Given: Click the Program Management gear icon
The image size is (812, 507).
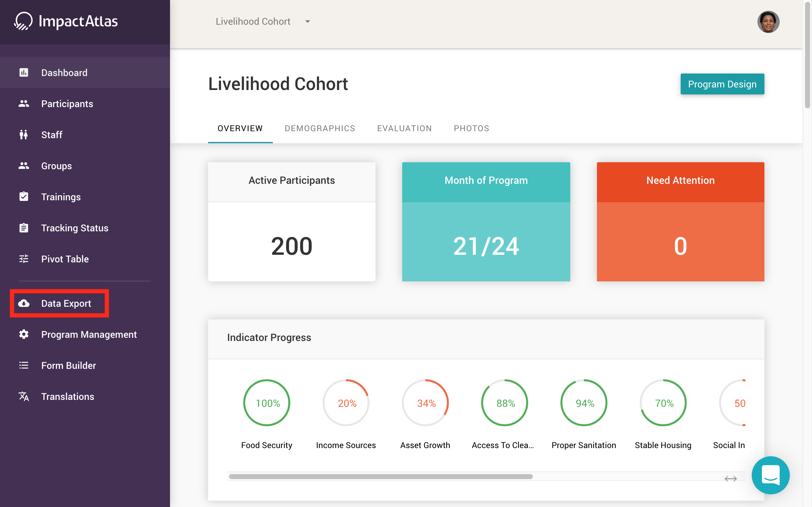Looking at the screenshot, I should (23, 334).
